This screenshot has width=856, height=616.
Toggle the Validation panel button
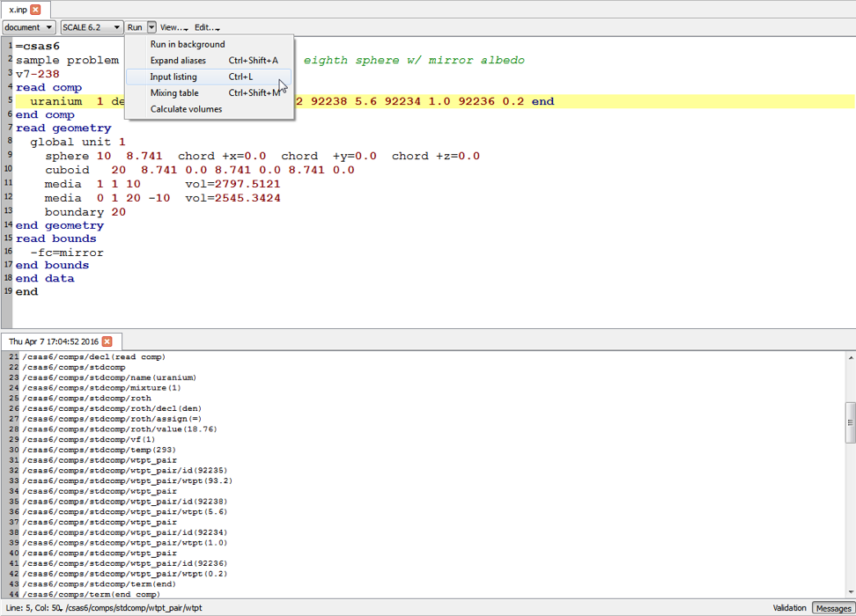(x=789, y=608)
